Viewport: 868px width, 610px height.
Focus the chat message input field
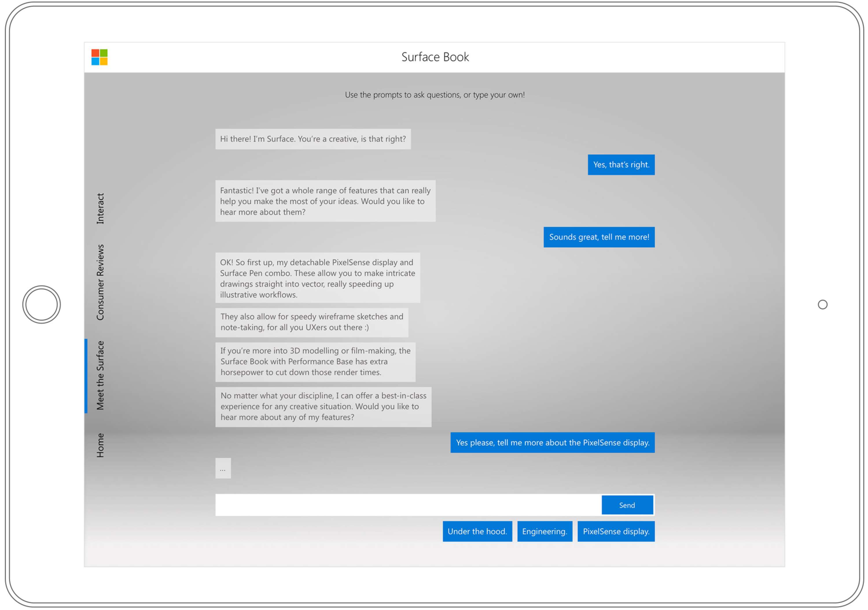[x=408, y=505]
